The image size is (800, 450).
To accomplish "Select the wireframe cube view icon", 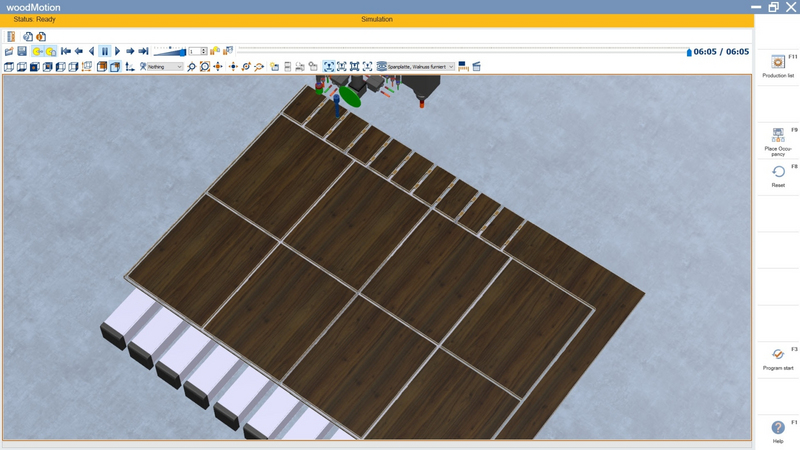I will [x=9, y=67].
